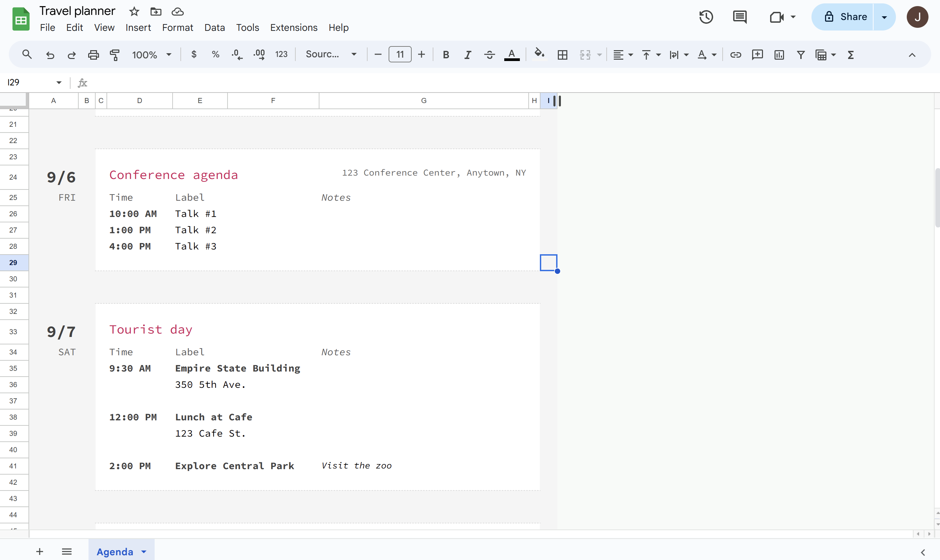940x560 pixels.
Task: Open the 100% zoom dropdown
Action: tap(151, 55)
